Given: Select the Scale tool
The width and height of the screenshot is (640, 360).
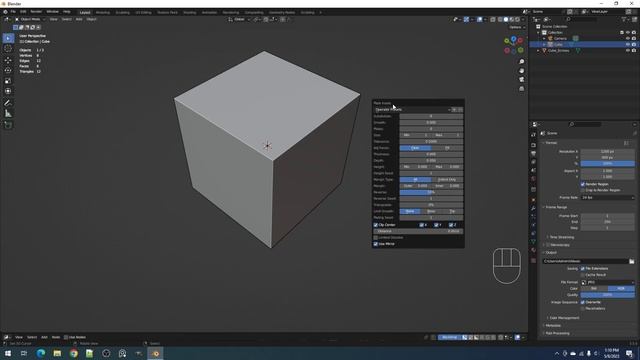Looking at the screenshot, I should pos(8,81).
